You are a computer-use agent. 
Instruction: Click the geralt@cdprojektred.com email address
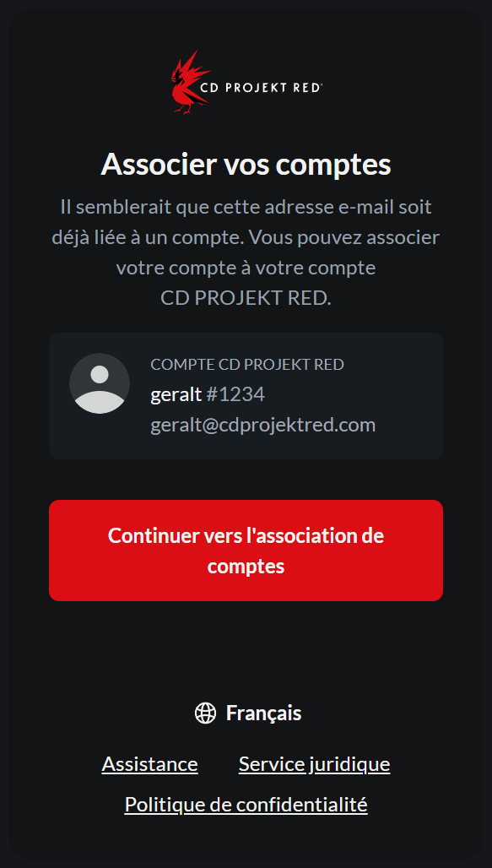coord(263,426)
